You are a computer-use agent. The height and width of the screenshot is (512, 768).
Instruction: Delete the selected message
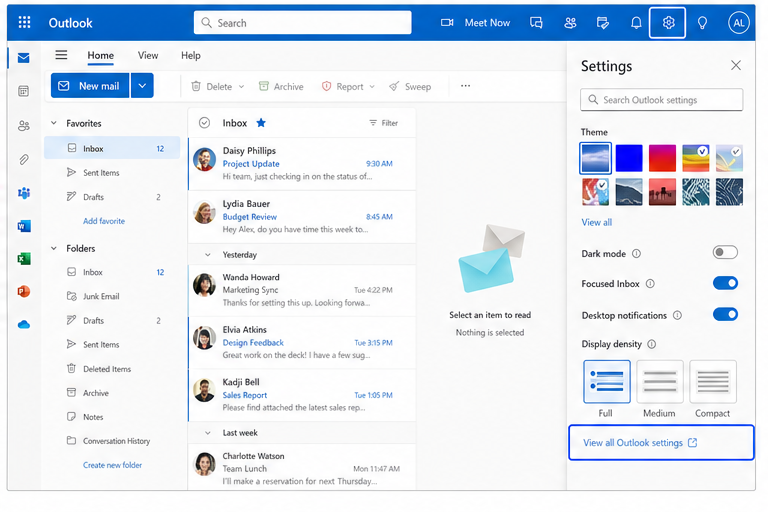click(x=211, y=86)
